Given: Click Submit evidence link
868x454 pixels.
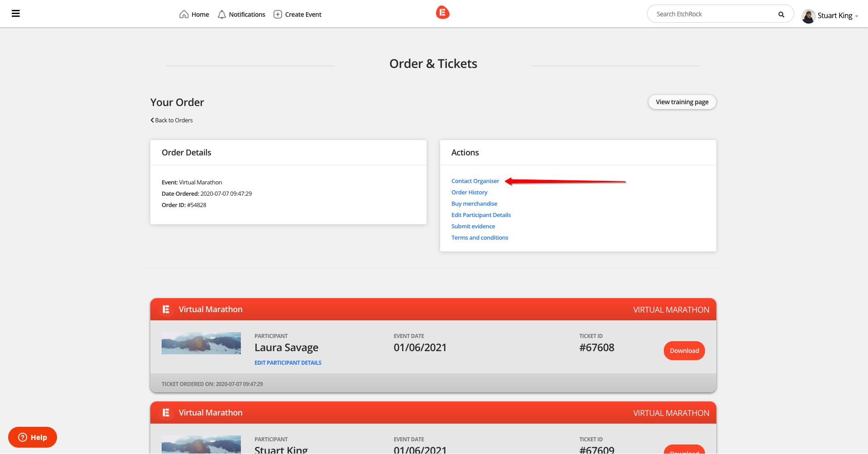Looking at the screenshot, I should tap(473, 227).
